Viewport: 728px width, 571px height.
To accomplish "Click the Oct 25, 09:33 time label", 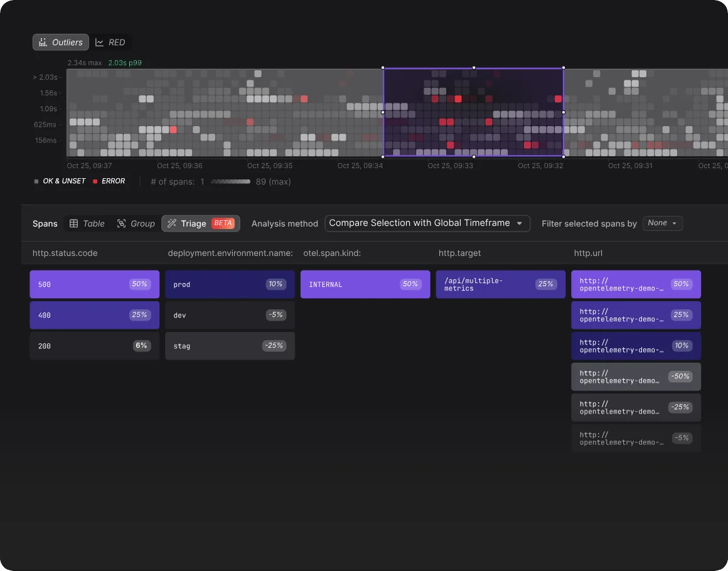I will tap(451, 166).
